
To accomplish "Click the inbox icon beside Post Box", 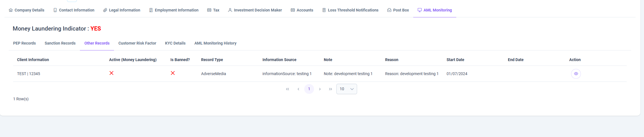I will [389, 10].
